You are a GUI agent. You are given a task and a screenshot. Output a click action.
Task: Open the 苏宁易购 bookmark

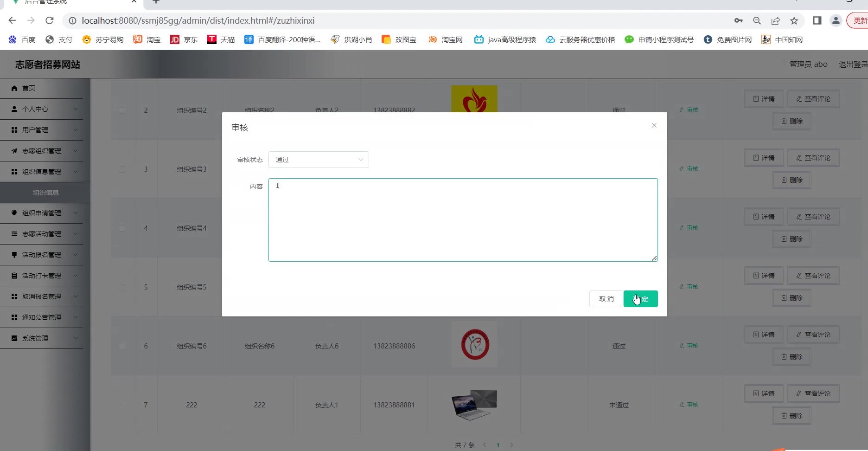(103, 39)
